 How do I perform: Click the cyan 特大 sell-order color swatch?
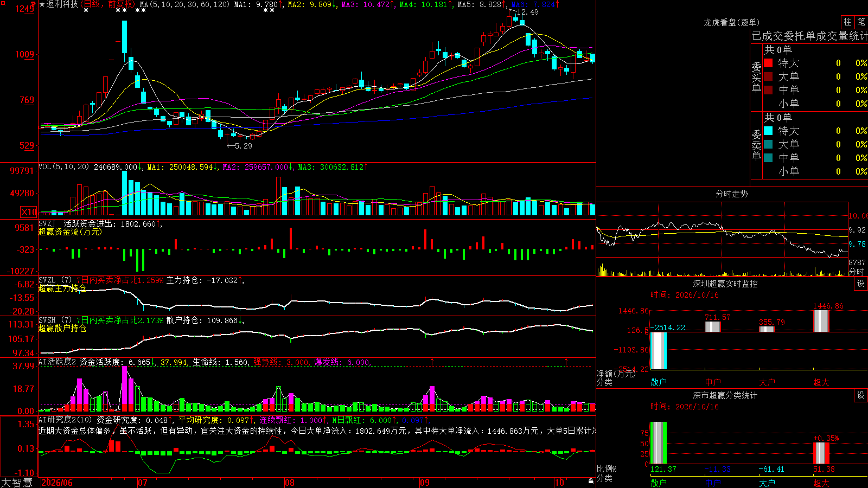(x=768, y=131)
